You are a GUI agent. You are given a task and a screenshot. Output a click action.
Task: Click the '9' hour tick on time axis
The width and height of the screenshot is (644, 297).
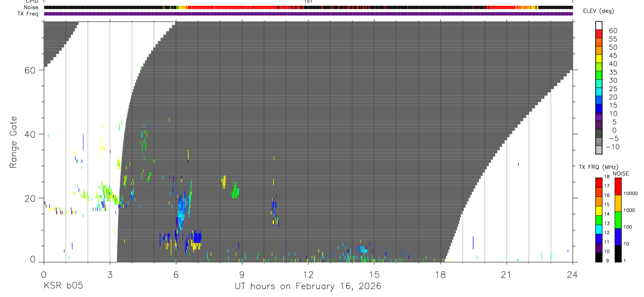(x=242, y=274)
